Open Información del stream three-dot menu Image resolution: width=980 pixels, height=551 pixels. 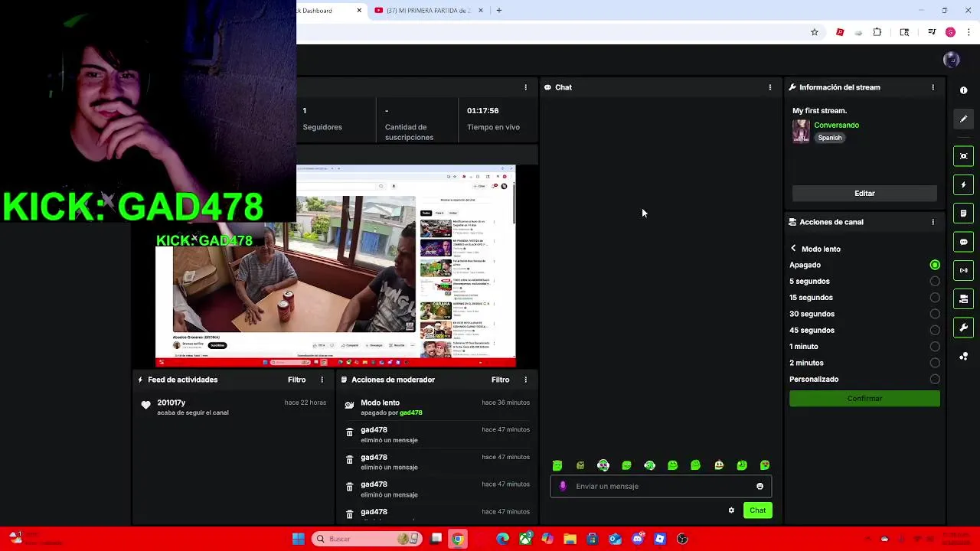933,87
